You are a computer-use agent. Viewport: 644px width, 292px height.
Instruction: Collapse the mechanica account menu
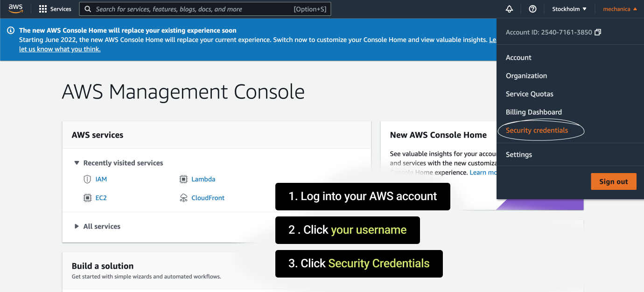620,9
